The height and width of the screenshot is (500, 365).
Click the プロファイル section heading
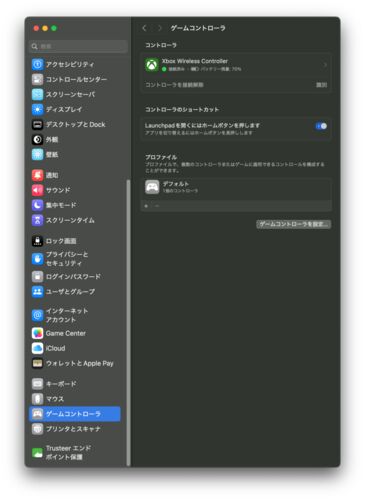pyautogui.click(x=161, y=157)
